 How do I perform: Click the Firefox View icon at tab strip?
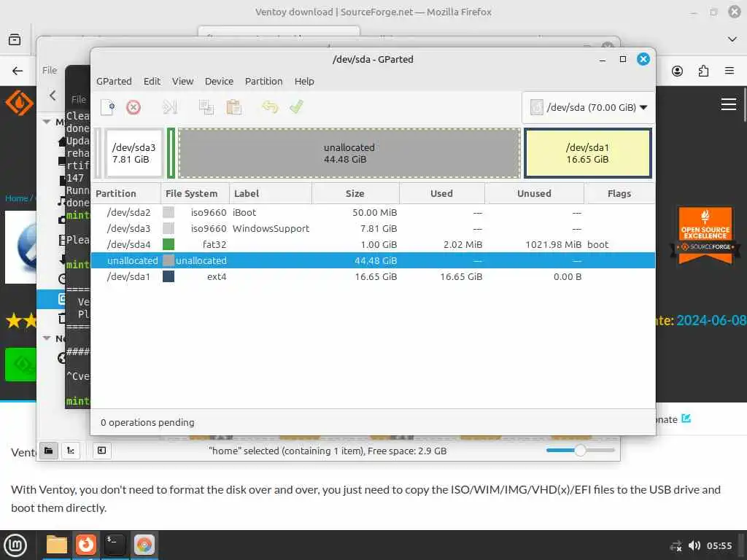(15, 39)
